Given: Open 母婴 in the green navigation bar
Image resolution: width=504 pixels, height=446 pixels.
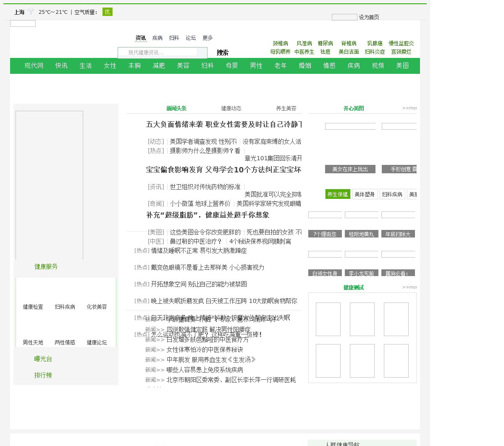Looking at the screenshot, I should [x=232, y=65].
